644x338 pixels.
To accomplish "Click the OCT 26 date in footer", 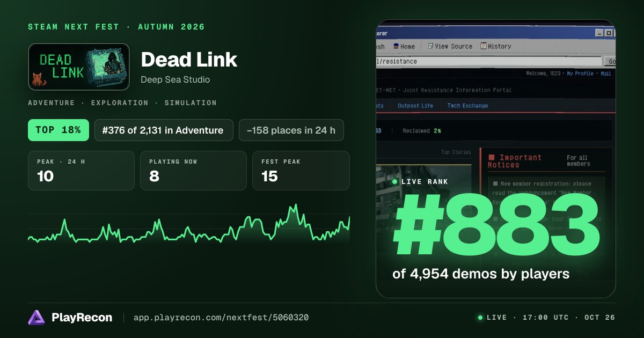I will coord(599,318).
